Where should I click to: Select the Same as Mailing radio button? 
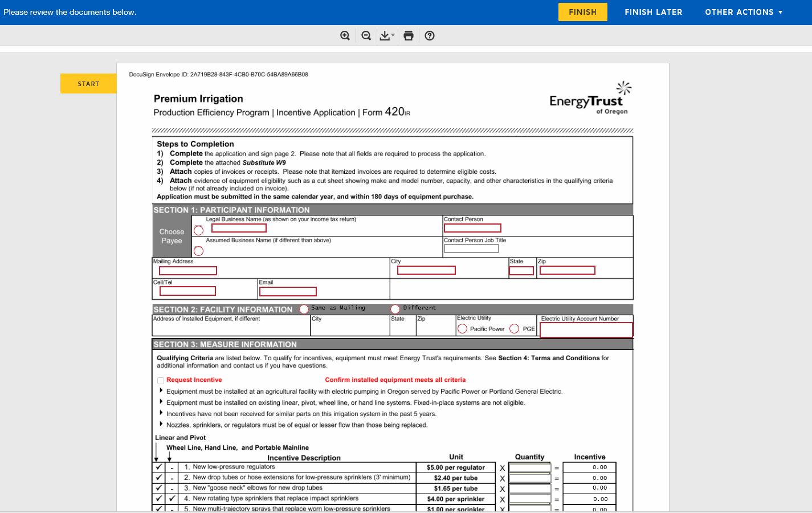point(304,309)
